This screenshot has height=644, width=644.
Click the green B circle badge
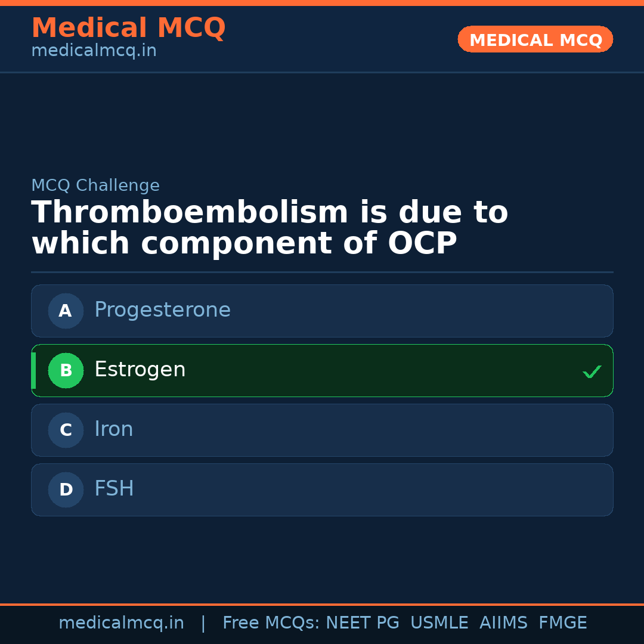coord(66,370)
